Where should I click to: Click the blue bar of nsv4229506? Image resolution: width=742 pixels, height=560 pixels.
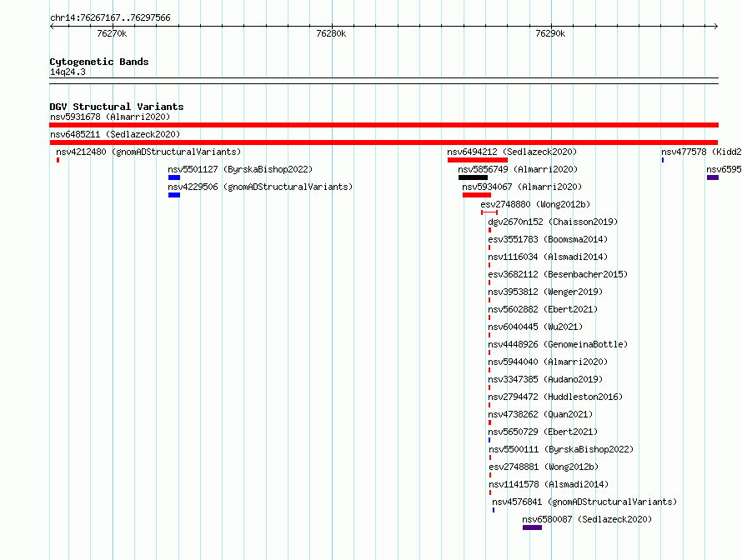[x=174, y=195]
